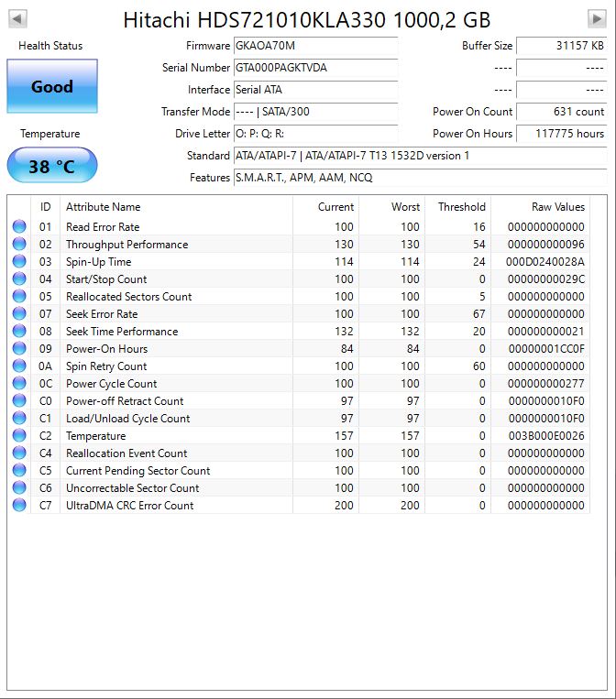Select the UltraDMA CRC Error Count attribute name
This screenshot has width=616, height=699.
(x=130, y=505)
